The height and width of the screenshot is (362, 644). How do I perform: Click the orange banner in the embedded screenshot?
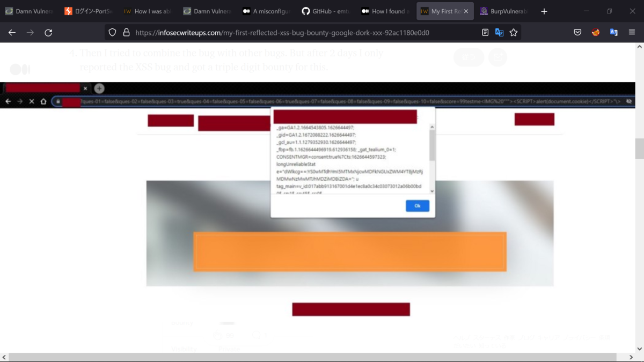[x=350, y=252]
